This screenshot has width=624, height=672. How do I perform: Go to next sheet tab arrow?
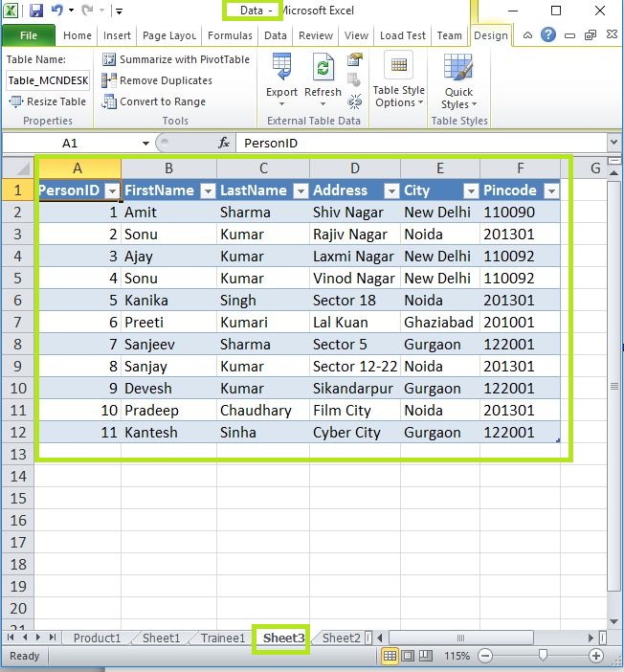[38, 638]
